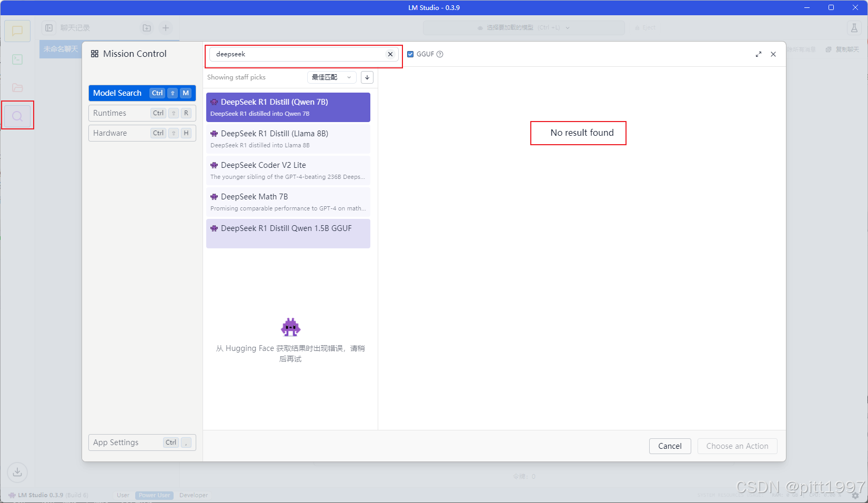
Task: Open App Settings
Action: [142, 442]
